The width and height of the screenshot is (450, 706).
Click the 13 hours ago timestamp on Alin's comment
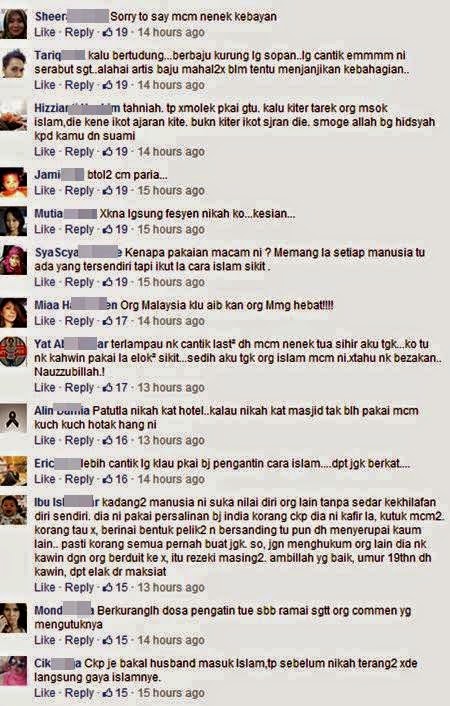click(171, 440)
